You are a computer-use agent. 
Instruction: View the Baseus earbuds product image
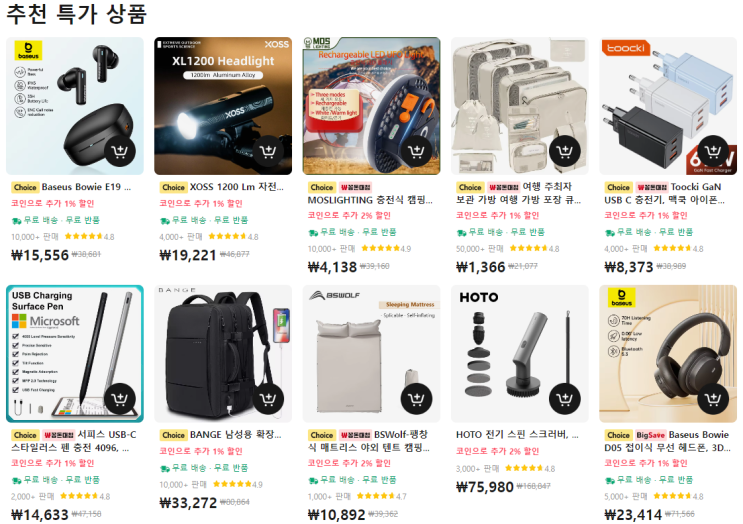(x=75, y=106)
